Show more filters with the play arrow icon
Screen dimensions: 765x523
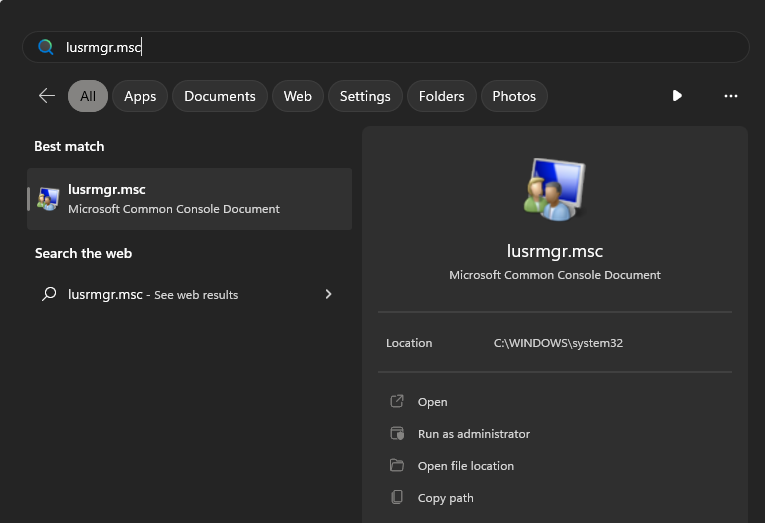pos(677,96)
